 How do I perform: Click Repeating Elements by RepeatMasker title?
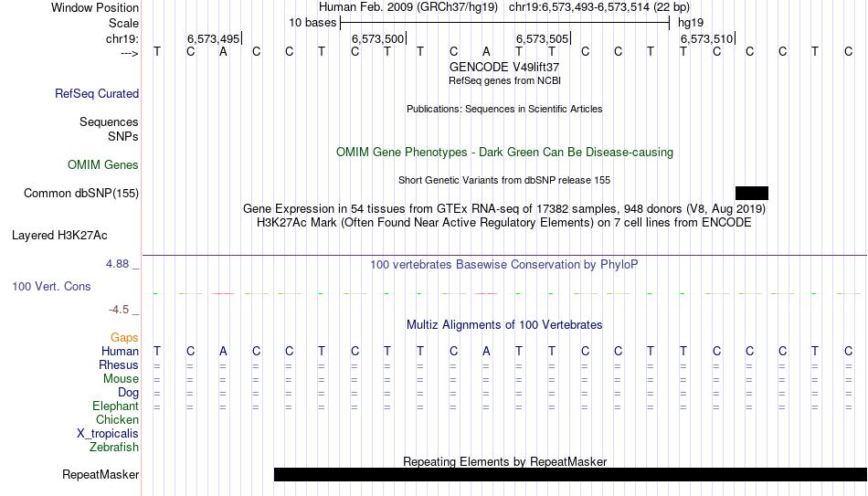tap(504, 461)
